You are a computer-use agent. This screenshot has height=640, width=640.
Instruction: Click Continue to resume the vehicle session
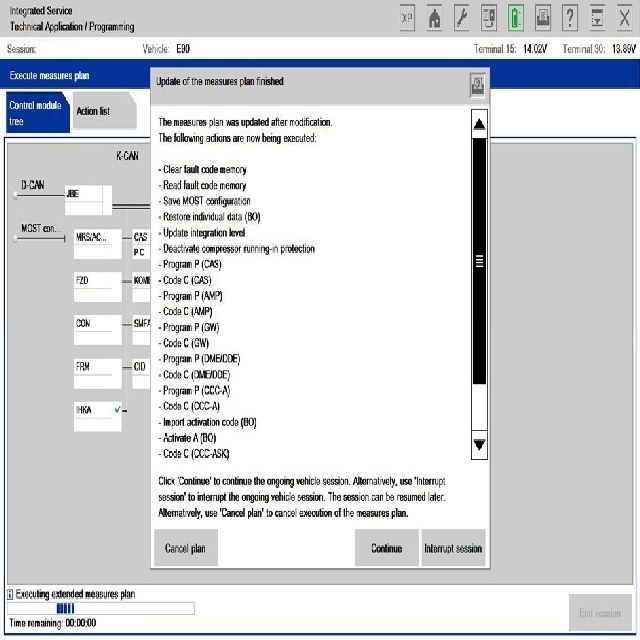click(x=387, y=548)
